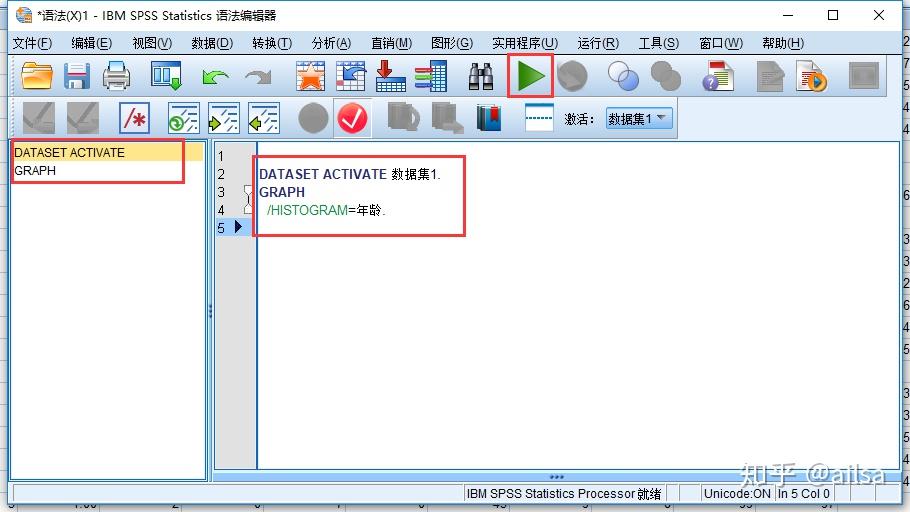
Task: Go to data icon with star
Action: click(x=310, y=76)
